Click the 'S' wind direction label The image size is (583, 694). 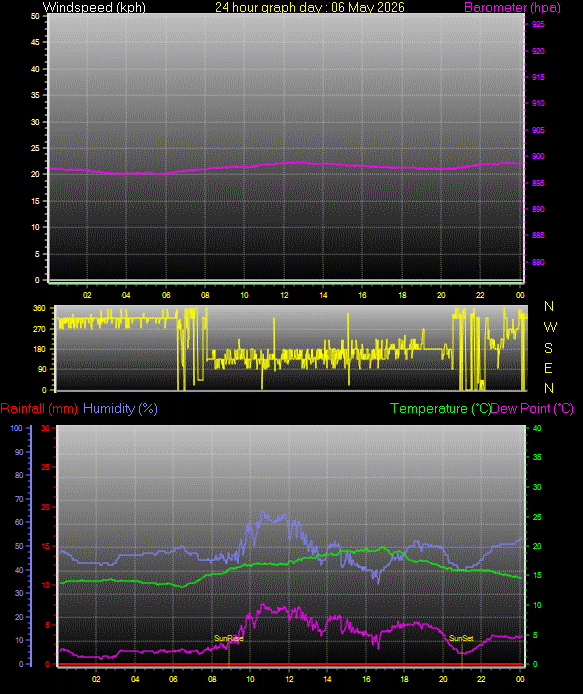pos(548,348)
